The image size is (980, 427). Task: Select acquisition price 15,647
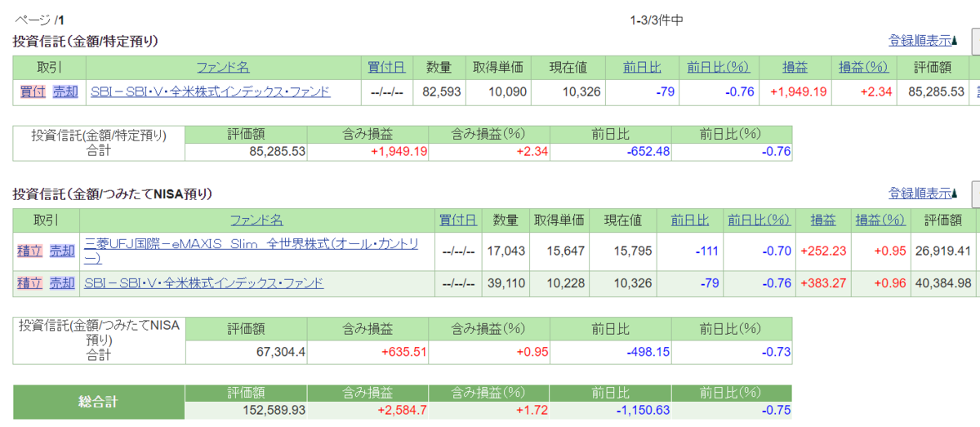tap(565, 251)
